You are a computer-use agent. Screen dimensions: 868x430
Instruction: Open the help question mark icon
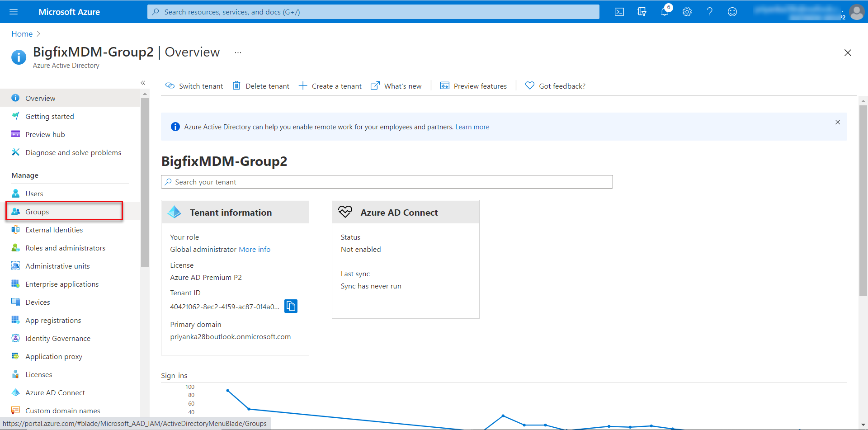coord(710,12)
